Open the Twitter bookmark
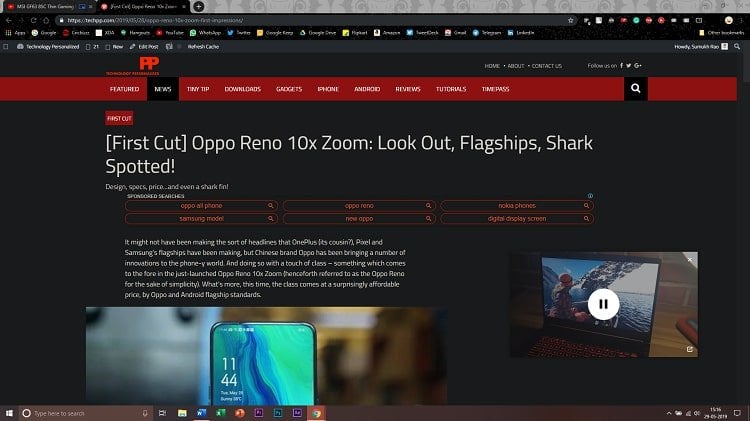 click(239, 33)
